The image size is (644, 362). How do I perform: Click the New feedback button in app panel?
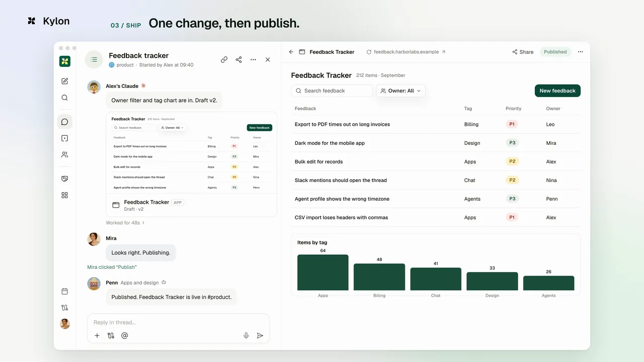click(557, 90)
